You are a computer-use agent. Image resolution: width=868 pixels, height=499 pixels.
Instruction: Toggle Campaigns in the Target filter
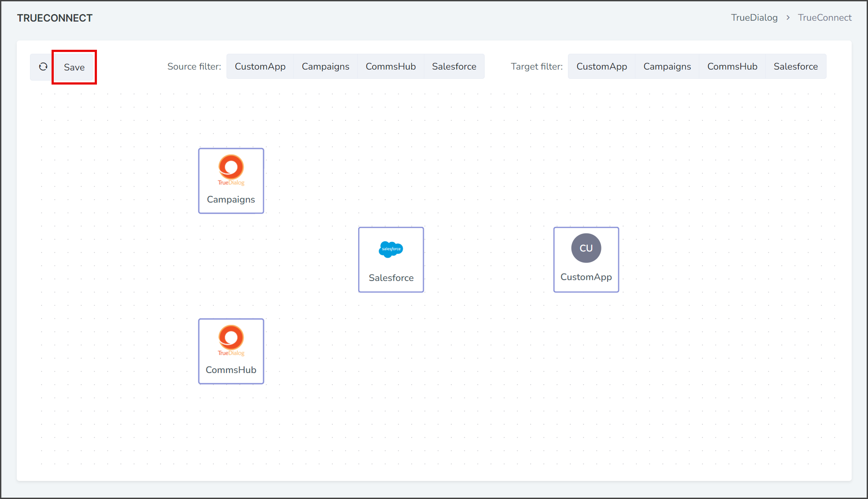pos(667,67)
